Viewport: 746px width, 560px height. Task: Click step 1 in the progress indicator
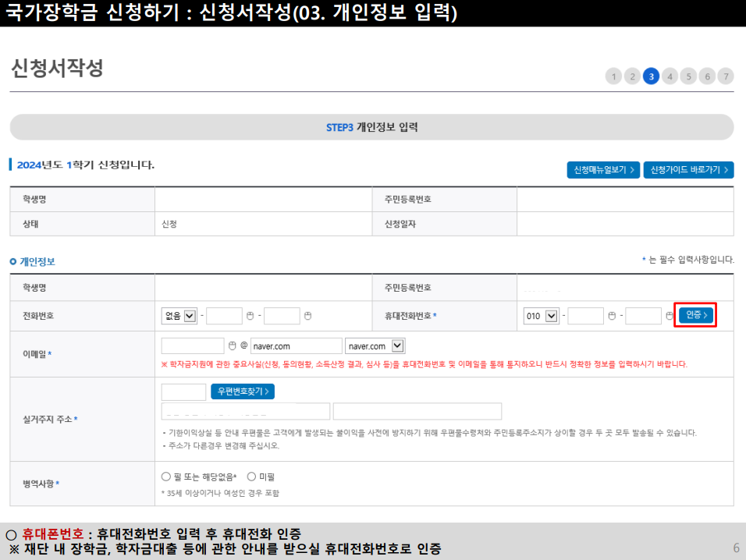613,76
